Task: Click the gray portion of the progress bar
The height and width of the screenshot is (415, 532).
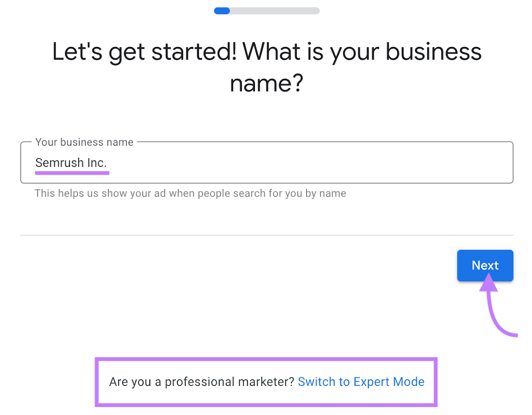Action: 282,10
